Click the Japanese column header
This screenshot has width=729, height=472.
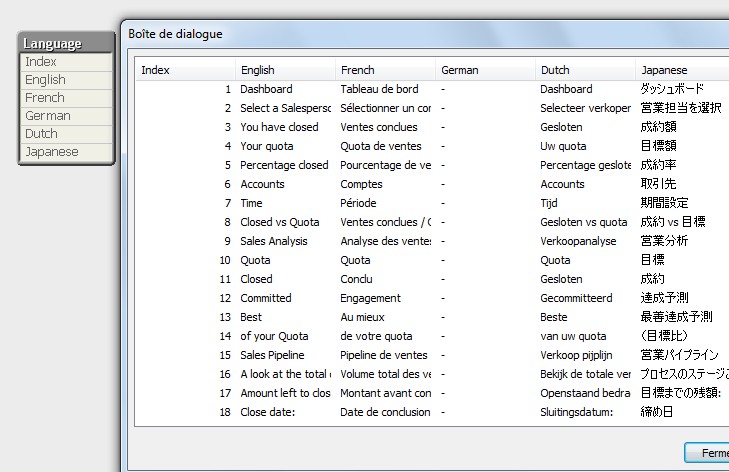[x=680, y=70]
